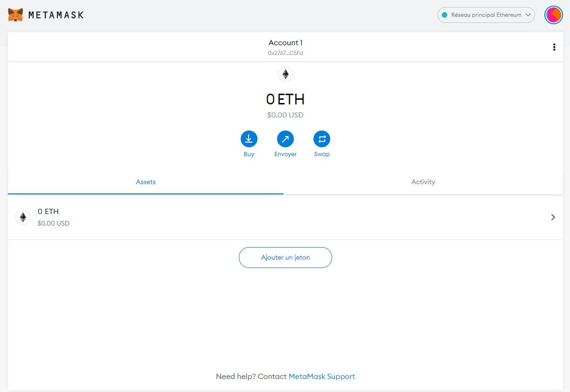
Task: Click the METAMASK wordmark text
Action: (x=56, y=15)
